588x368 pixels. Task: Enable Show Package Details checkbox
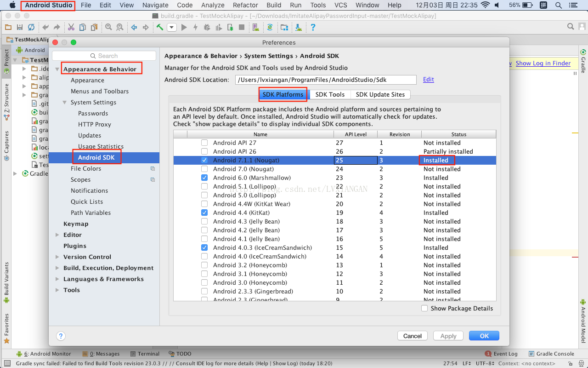pos(424,308)
